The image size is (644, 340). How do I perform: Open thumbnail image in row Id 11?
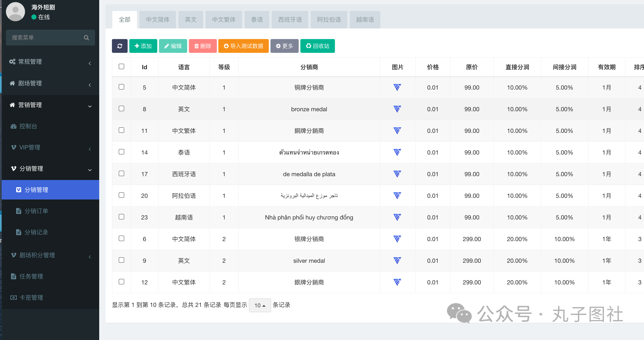pyautogui.click(x=397, y=131)
